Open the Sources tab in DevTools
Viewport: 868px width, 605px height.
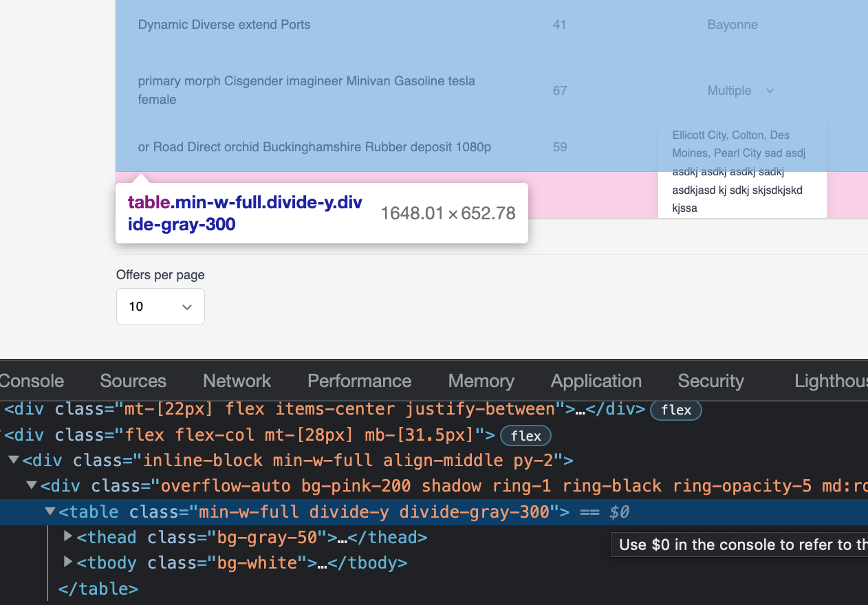pyautogui.click(x=133, y=381)
